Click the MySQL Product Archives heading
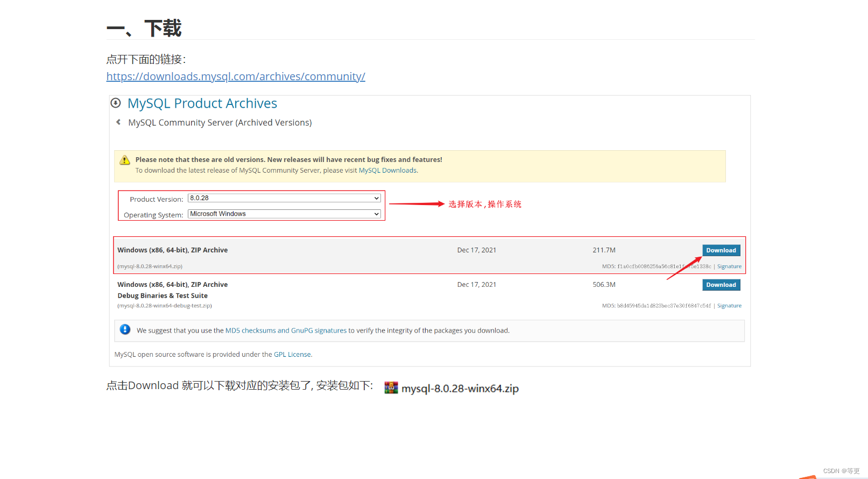 pyautogui.click(x=202, y=103)
